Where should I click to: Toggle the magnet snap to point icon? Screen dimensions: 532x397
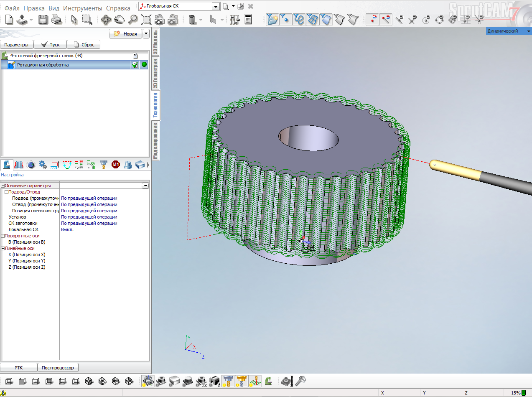pyautogui.click(x=372, y=19)
